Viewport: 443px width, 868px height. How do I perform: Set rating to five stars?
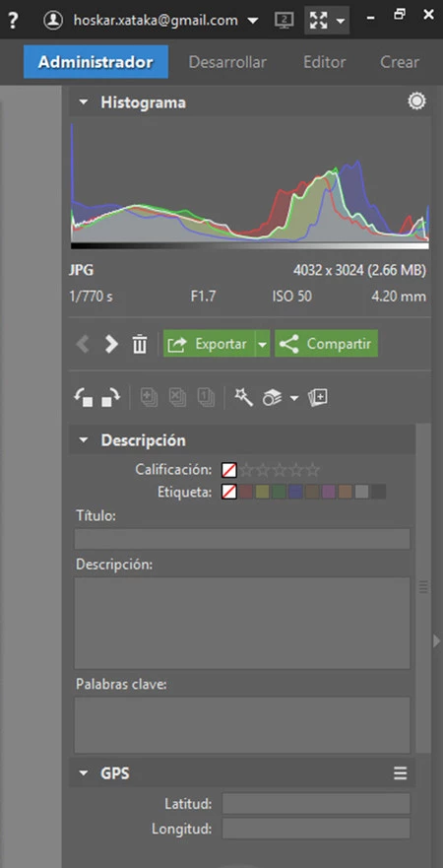pyautogui.click(x=313, y=471)
